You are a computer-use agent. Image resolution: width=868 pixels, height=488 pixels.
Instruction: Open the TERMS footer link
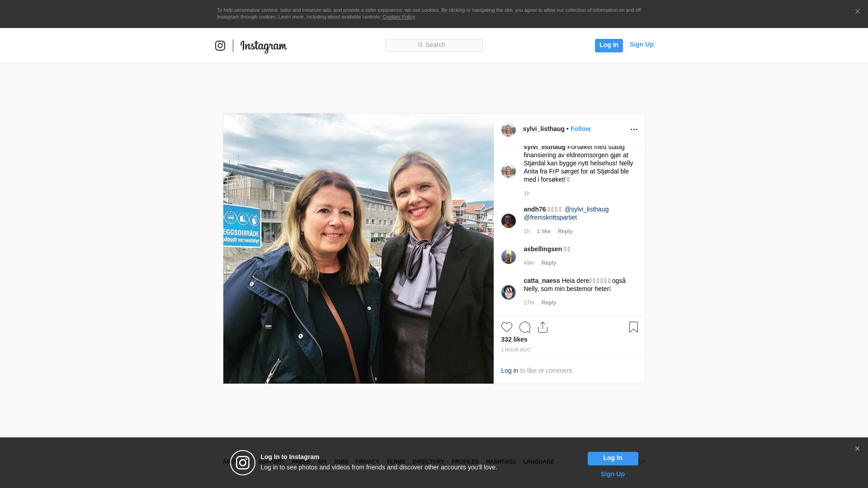(x=396, y=462)
